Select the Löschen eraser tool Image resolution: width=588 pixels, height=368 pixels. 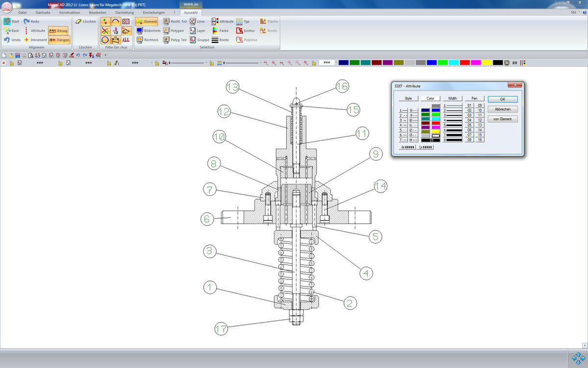click(78, 22)
